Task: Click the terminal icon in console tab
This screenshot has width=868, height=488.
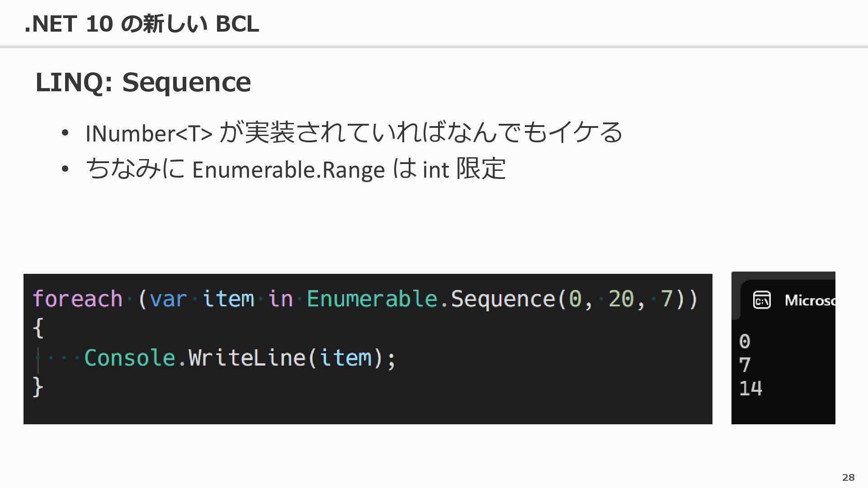Action: click(x=762, y=300)
